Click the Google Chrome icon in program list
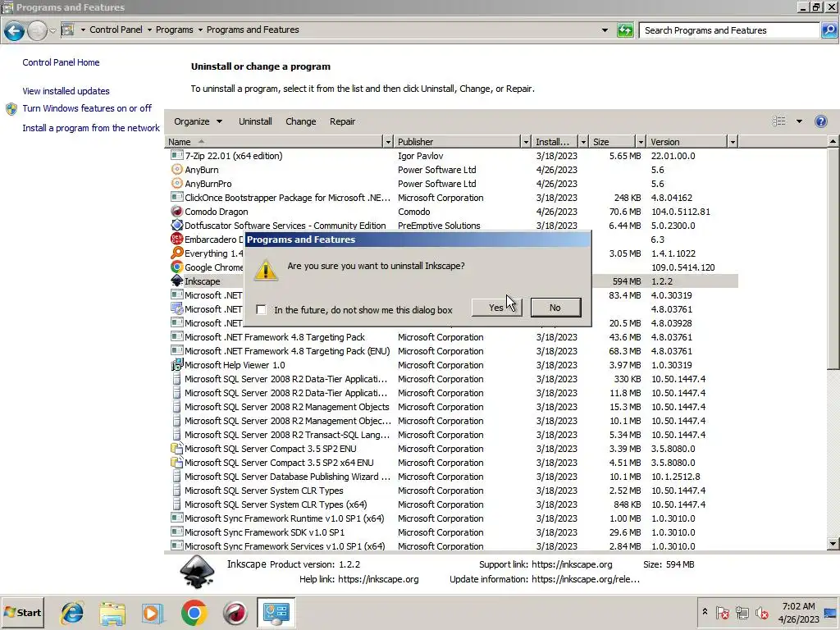The width and height of the screenshot is (840, 630). pos(176,267)
